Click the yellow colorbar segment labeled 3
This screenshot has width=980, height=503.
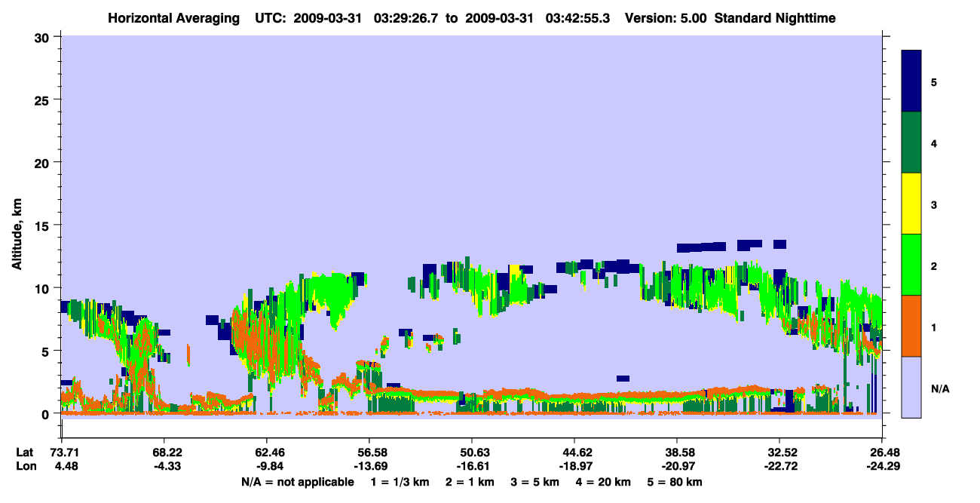pos(911,204)
